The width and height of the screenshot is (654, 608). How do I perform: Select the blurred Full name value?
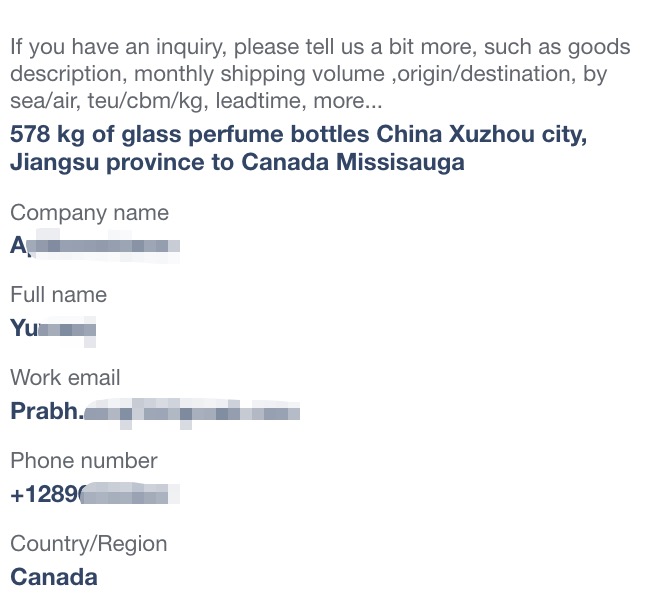[x=53, y=328]
